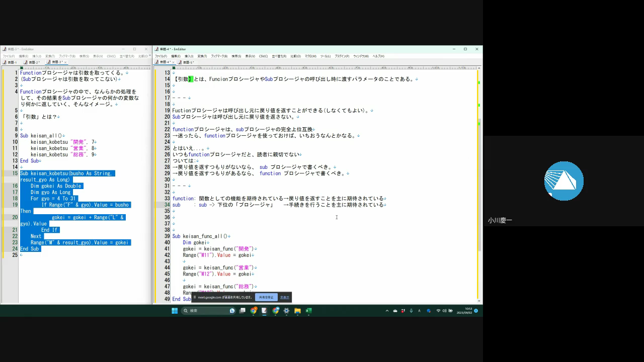Open the ツール(L) menu
Viewport: 644px width, 362px height.
tap(326, 56)
